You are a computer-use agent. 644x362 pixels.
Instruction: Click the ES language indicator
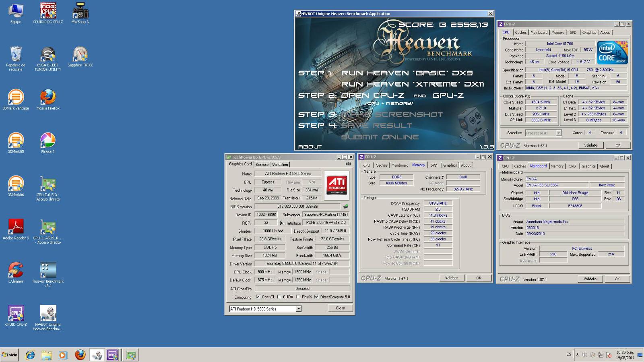569,354
